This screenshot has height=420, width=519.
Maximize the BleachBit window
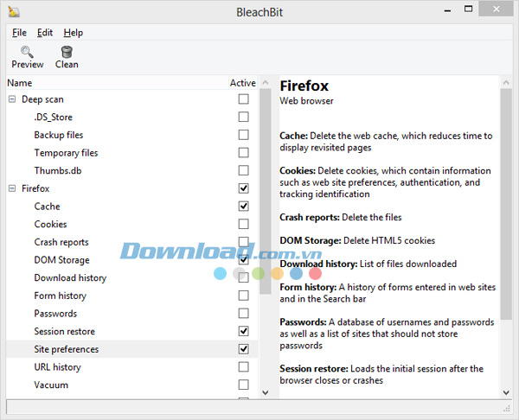pyautogui.click(x=468, y=10)
